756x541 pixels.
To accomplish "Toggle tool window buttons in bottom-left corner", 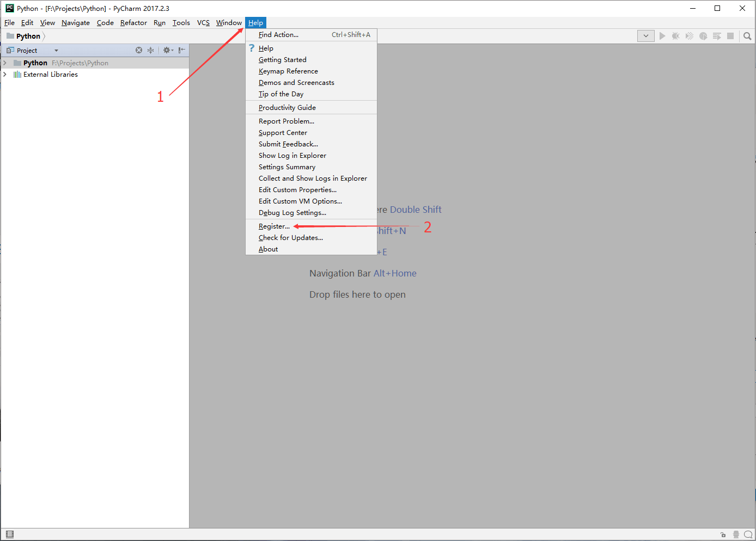I will (x=10, y=534).
